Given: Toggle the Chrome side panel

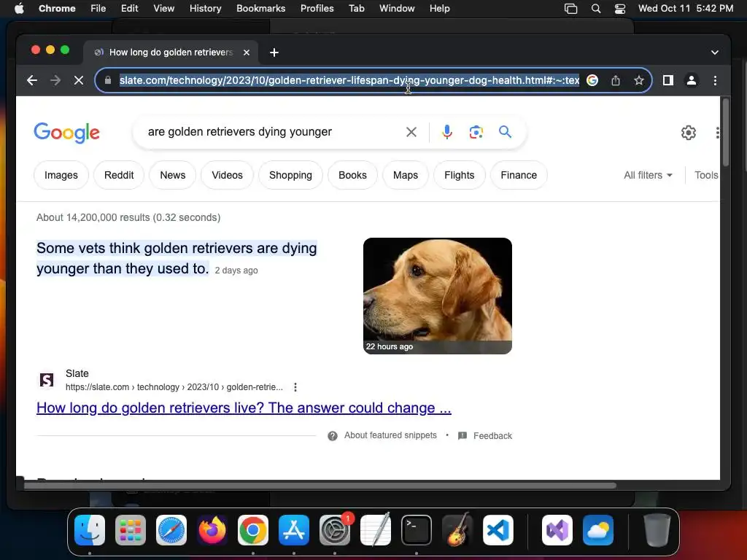Looking at the screenshot, I should (x=668, y=80).
